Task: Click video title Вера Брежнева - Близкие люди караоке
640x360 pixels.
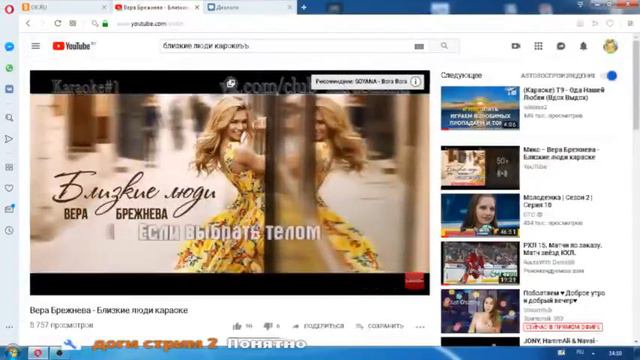Action: [109, 310]
